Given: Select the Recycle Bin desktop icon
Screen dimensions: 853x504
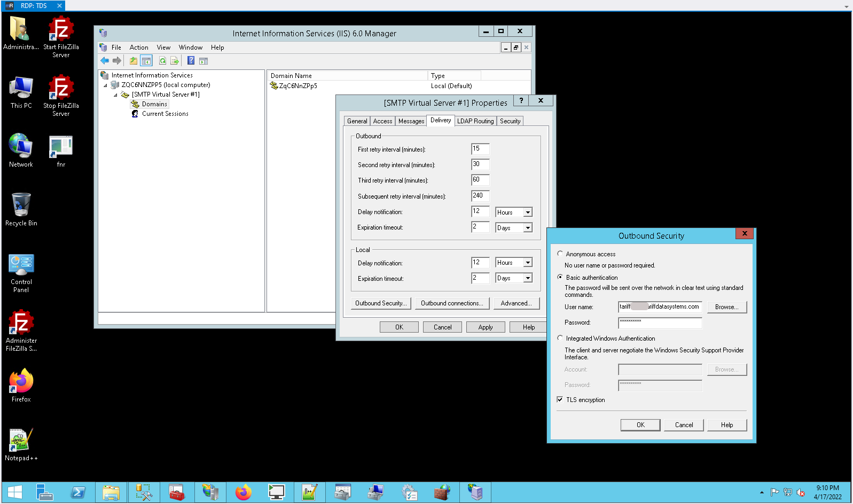Looking at the screenshot, I should pos(21,209).
